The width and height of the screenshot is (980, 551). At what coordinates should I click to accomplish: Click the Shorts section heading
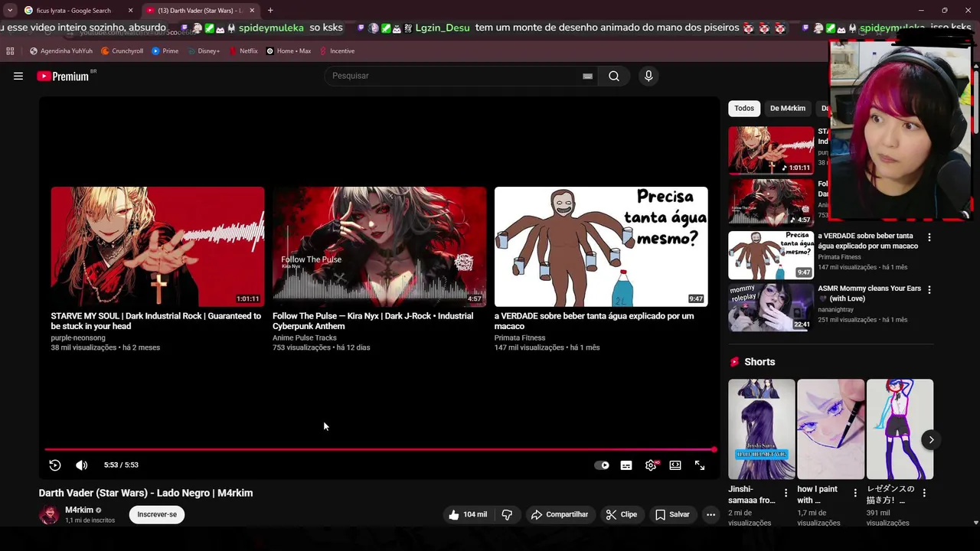pos(759,362)
